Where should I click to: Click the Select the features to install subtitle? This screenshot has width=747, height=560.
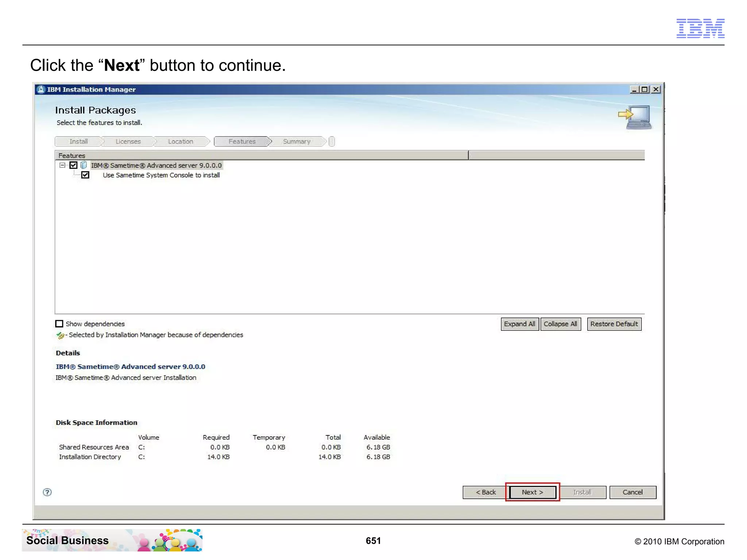pyautogui.click(x=99, y=123)
